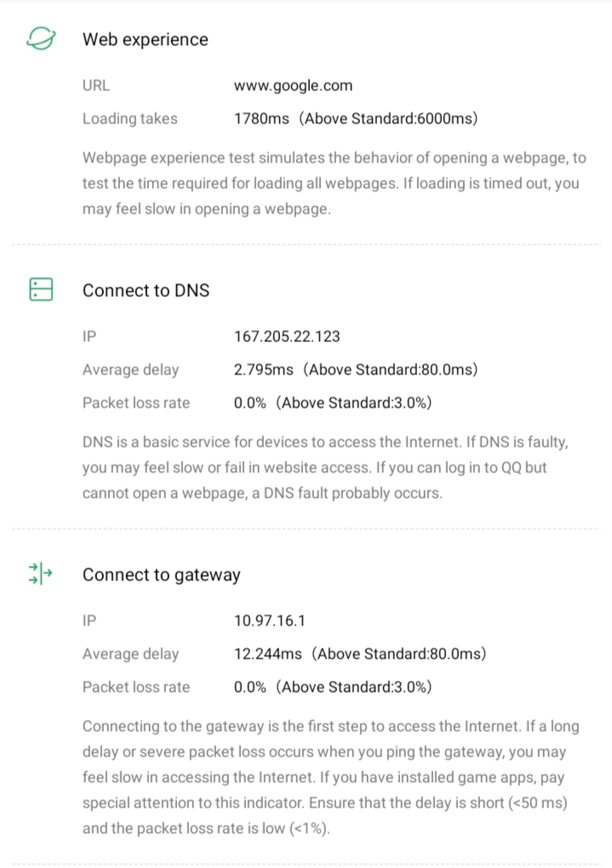Click the Loading takes label
This screenshot has width=612, height=868.
coord(129,118)
